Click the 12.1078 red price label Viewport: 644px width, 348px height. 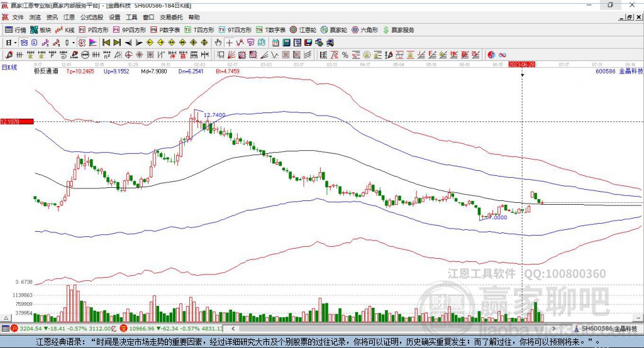pyautogui.click(x=17, y=121)
